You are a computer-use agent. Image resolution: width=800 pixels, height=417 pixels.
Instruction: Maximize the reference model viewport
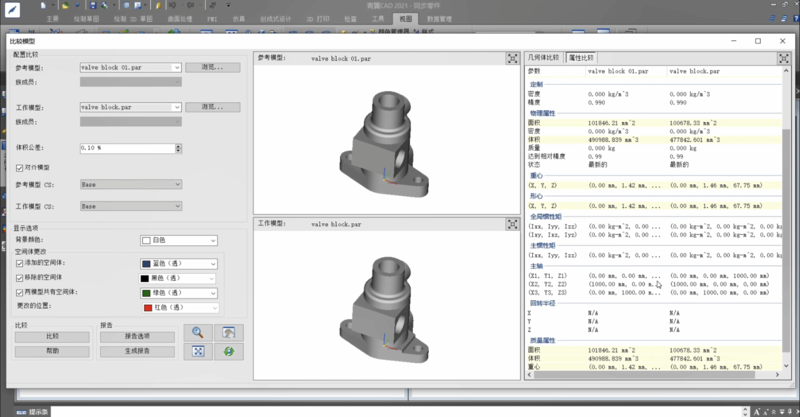click(511, 57)
